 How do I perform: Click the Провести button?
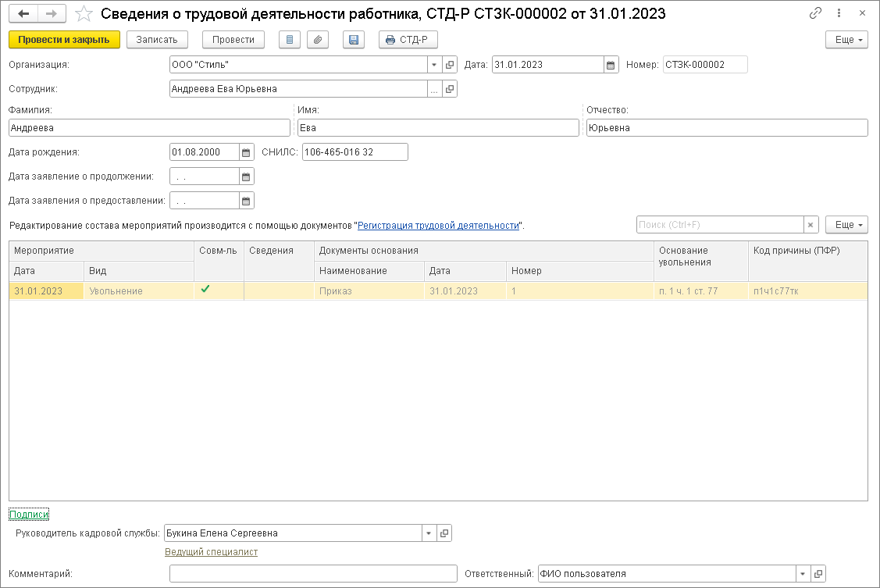[233, 40]
